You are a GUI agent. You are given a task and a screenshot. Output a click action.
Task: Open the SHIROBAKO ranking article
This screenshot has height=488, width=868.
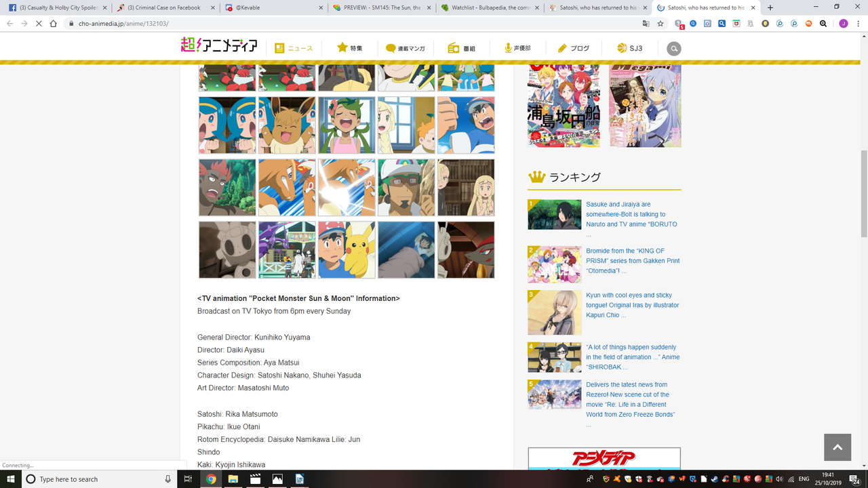(633, 357)
